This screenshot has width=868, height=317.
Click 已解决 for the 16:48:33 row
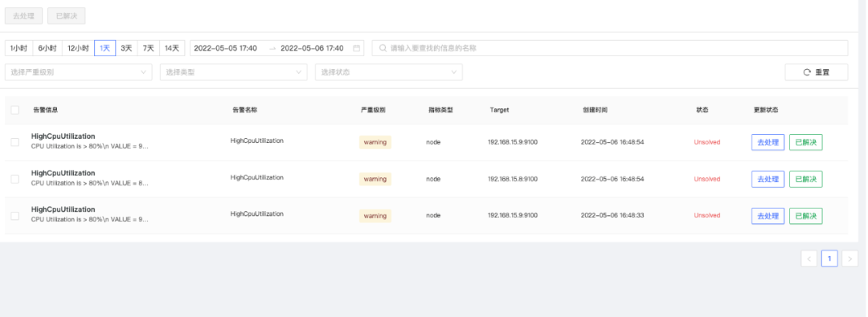pos(806,216)
